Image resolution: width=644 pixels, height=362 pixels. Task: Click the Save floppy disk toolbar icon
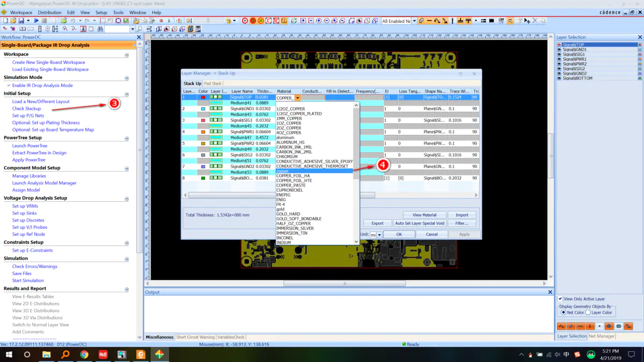21,21
